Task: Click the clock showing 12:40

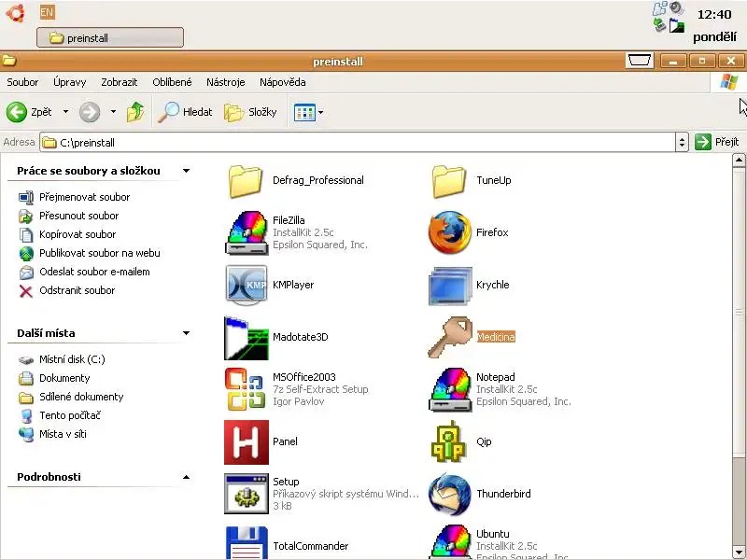Action: click(x=714, y=15)
